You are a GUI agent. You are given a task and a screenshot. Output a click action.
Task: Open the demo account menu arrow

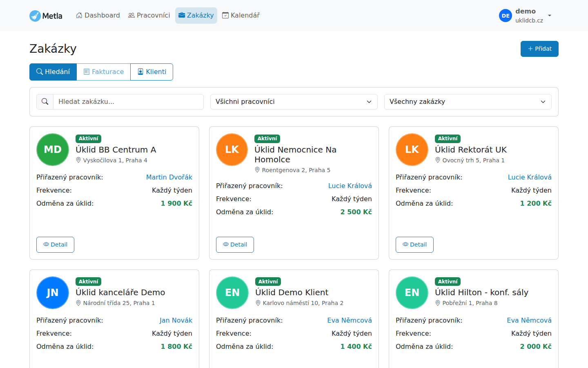click(550, 16)
